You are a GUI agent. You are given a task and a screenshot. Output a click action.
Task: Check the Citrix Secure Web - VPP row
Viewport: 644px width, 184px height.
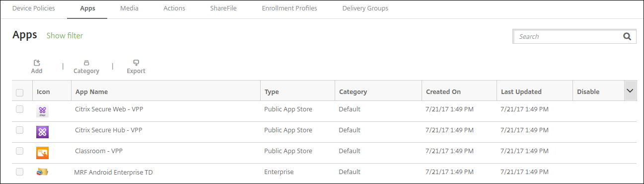click(x=20, y=109)
